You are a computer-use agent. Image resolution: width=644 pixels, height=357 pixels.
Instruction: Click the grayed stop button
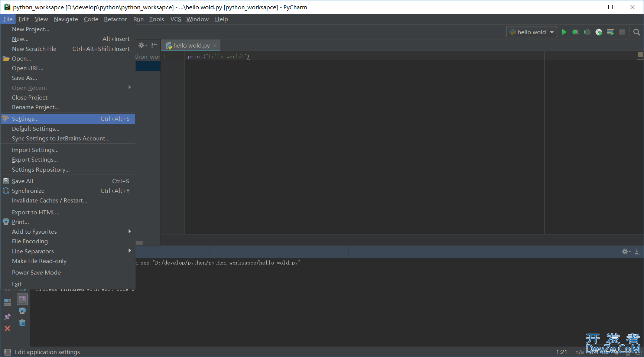click(622, 32)
